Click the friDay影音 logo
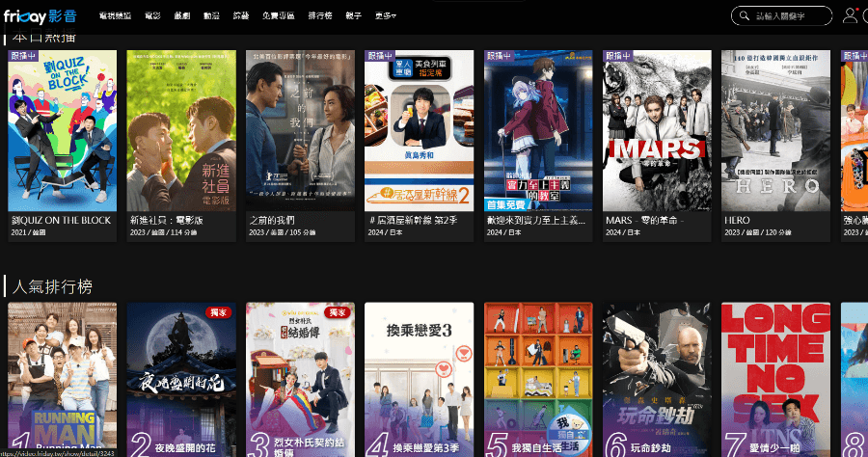868x457 pixels. (41, 16)
